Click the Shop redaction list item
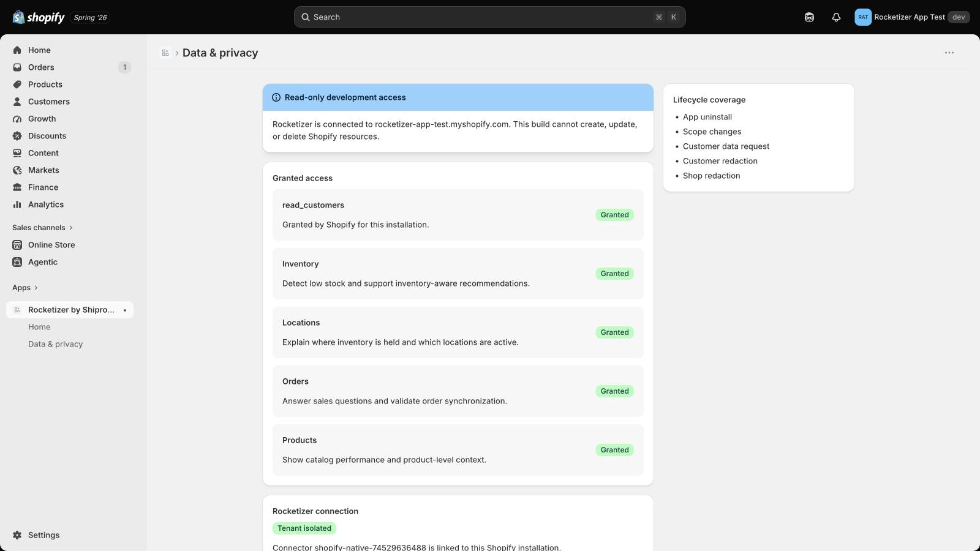 click(711, 176)
